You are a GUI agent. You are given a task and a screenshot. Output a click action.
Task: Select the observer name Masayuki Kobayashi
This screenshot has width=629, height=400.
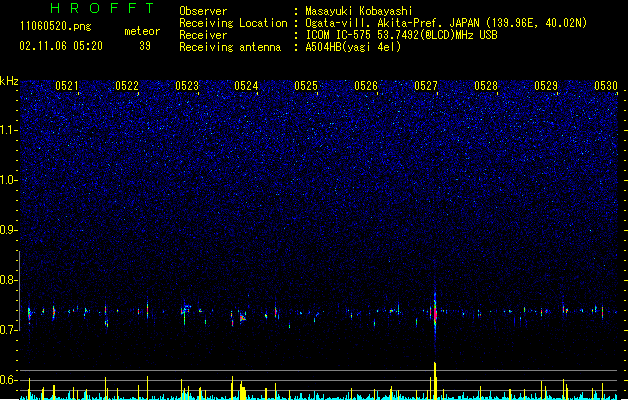pyautogui.click(x=359, y=11)
